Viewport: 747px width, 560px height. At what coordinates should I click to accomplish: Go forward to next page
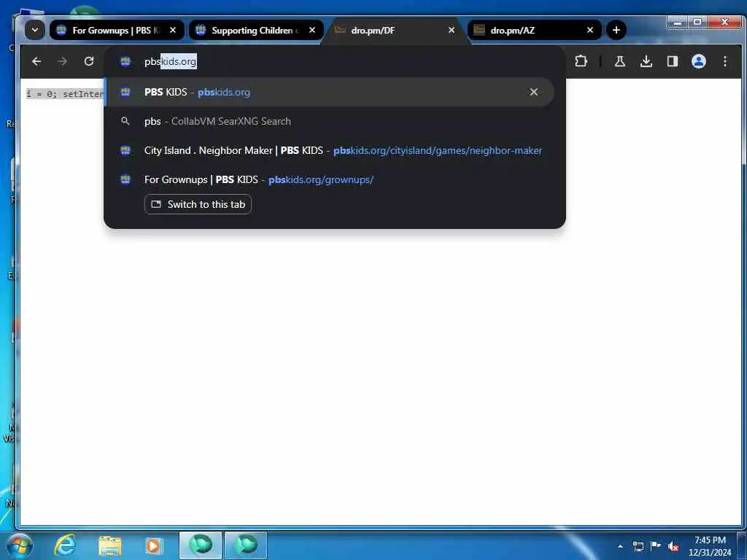tap(63, 61)
